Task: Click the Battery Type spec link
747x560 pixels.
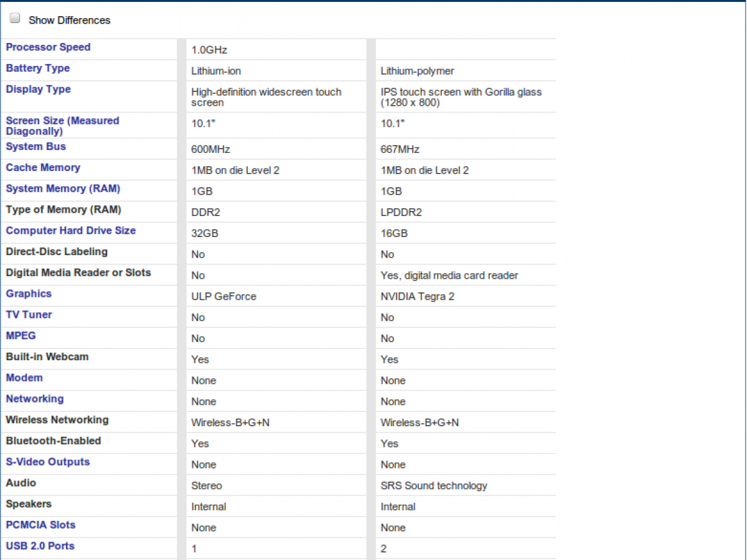Action: (37, 68)
